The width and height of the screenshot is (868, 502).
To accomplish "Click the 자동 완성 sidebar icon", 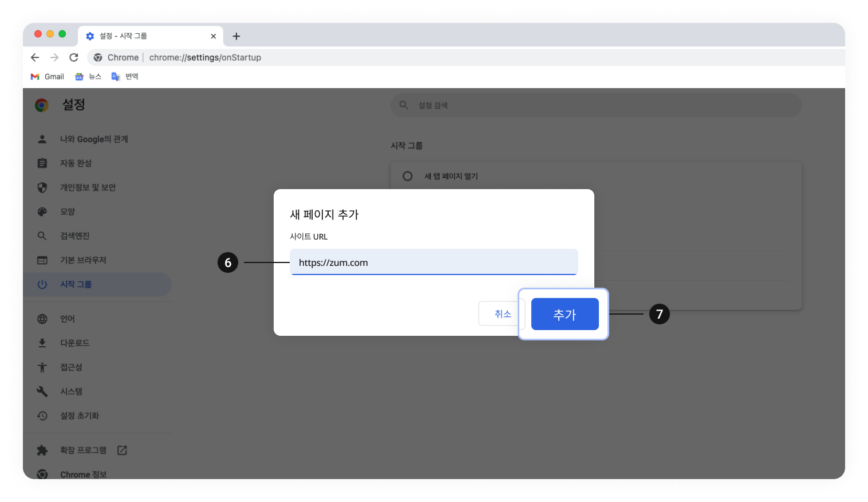I will (x=42, y=163).
